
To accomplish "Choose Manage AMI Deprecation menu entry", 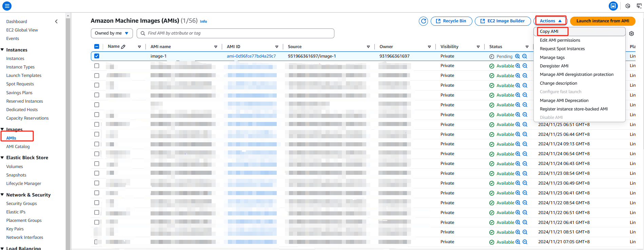I will click(580, 100).
